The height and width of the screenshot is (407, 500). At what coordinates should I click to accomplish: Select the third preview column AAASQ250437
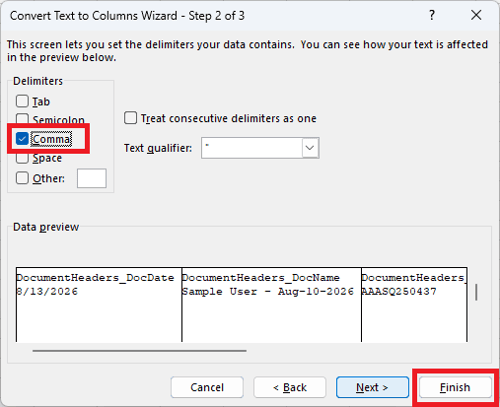[414, 304]
